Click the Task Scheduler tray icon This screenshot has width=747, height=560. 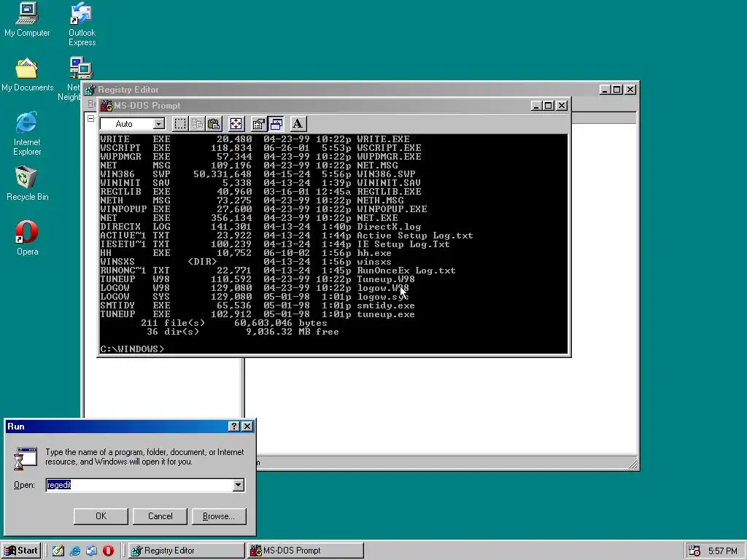[x=694, y=551]
